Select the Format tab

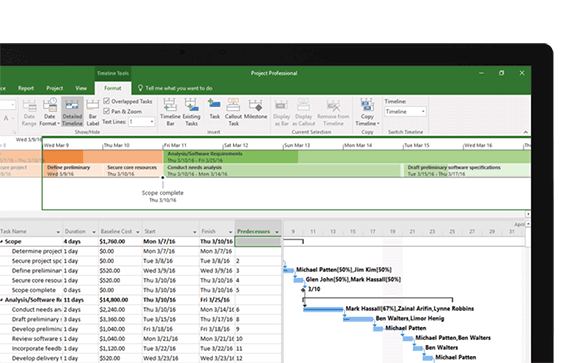[113, 88]
